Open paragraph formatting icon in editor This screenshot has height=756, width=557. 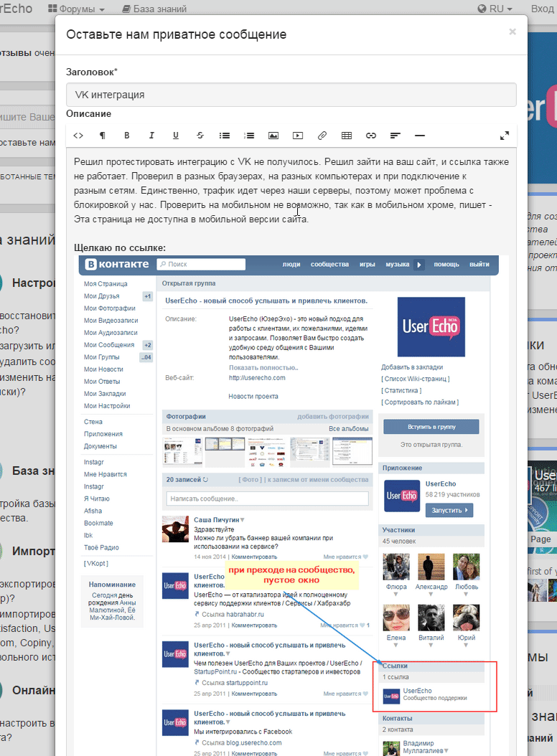[x=103, y=136]
